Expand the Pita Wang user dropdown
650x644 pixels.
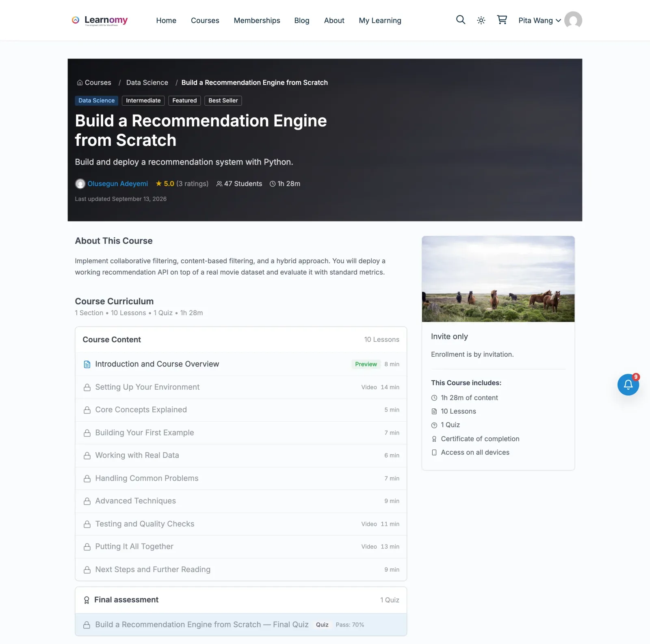(x=539, y=20)
